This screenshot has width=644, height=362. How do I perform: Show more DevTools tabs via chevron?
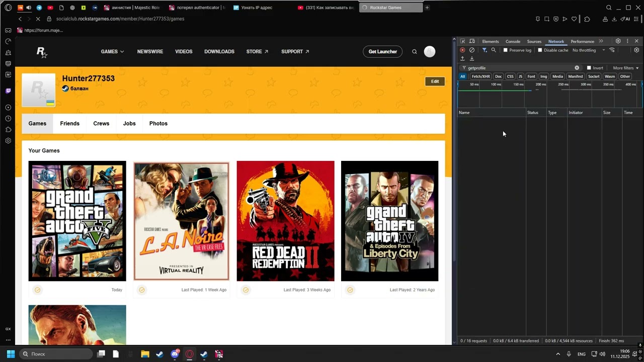[x=601, y=41]
